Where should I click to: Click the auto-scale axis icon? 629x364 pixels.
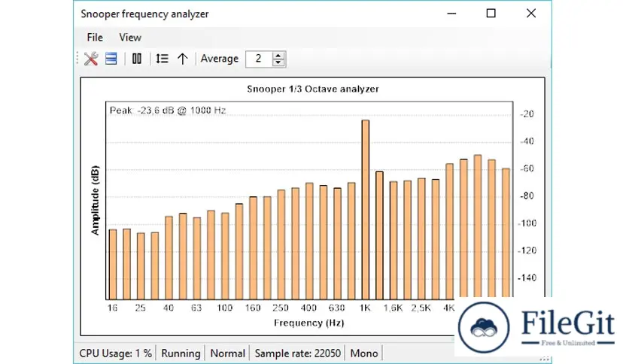tap(162, 59)
